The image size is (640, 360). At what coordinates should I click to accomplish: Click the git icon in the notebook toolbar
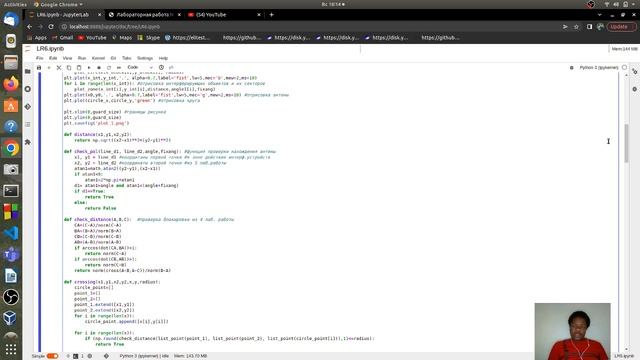pos(171,67)
